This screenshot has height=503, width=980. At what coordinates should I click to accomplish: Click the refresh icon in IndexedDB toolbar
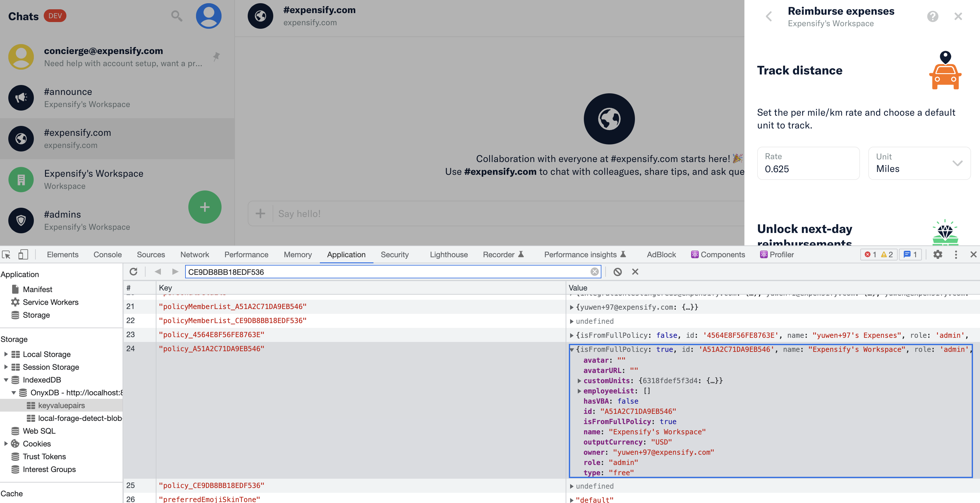coord(133,272)
